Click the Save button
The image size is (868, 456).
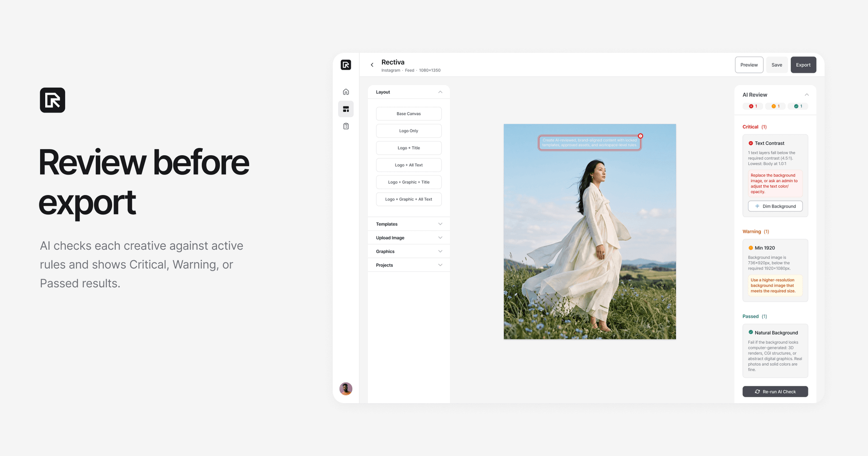777,65
